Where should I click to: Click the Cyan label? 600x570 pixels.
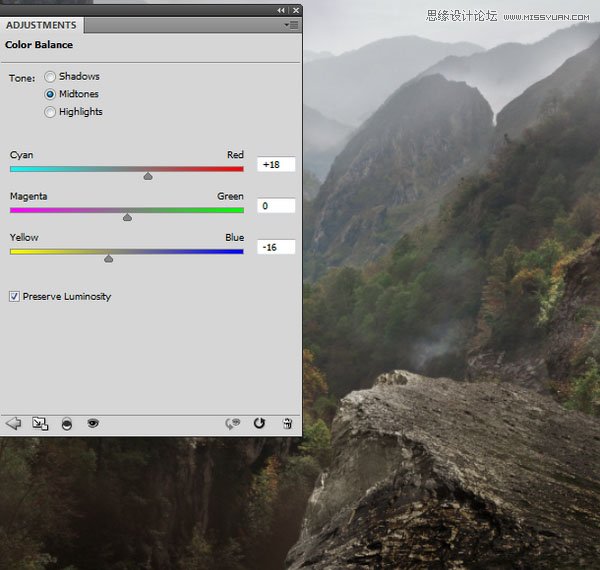pyautogui.click(x=21, y=155)
